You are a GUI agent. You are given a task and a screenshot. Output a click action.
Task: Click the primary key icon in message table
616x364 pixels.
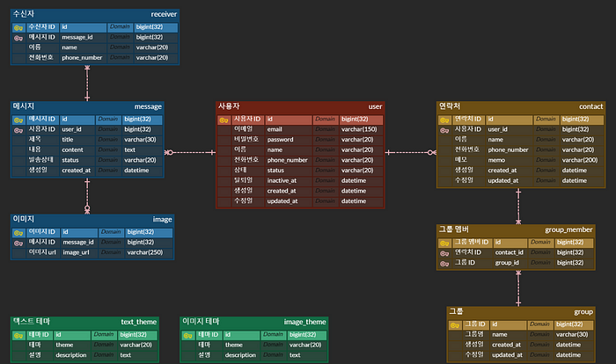pos(18,120)
